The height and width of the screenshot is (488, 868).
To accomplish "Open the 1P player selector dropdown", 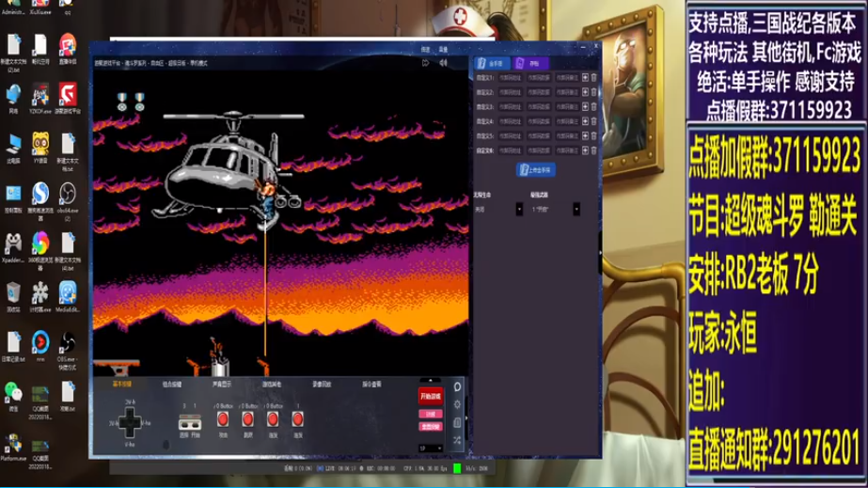I will (x=431, y=449).
